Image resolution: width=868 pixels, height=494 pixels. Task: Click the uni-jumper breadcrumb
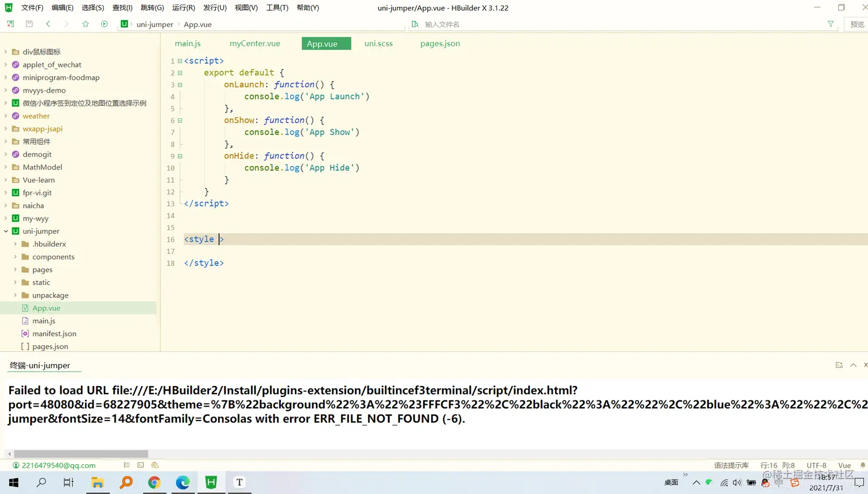pos(154,24)
